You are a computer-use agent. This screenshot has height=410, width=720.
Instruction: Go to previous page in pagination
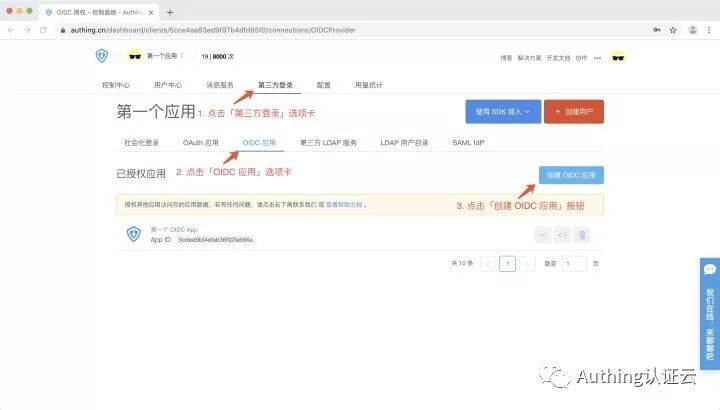(x=488, y=264)
